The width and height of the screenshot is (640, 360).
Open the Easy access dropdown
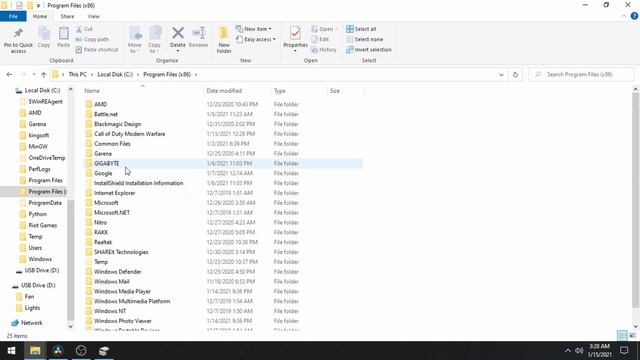[256, 39]
